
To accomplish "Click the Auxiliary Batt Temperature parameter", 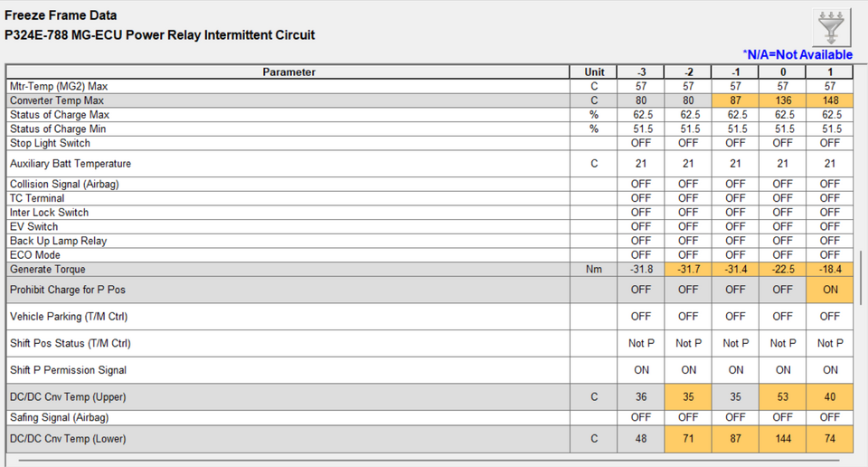I will 71,164.
